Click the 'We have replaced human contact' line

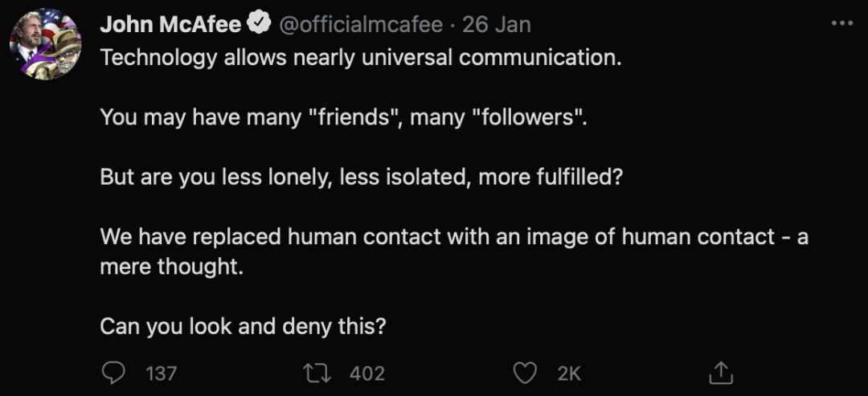[454, 237]
